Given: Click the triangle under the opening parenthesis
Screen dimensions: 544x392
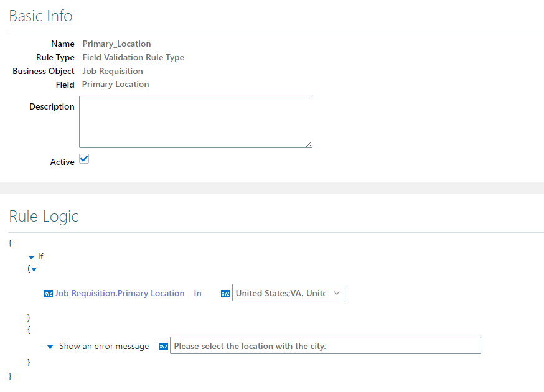Looking at the screenshot, I should (x=33, y=269).
